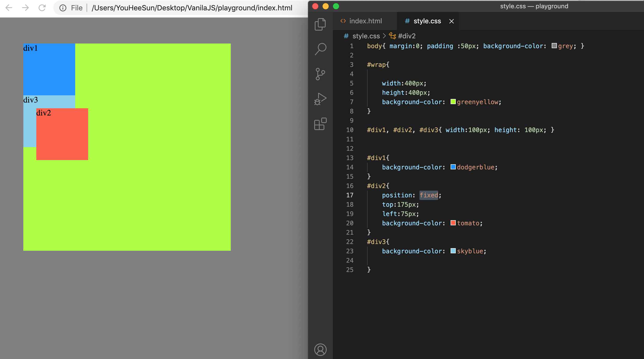Image resolution: width=644 pixels, height=359 pixels.
Task: Click the site info icon
Action: point(63,8)
